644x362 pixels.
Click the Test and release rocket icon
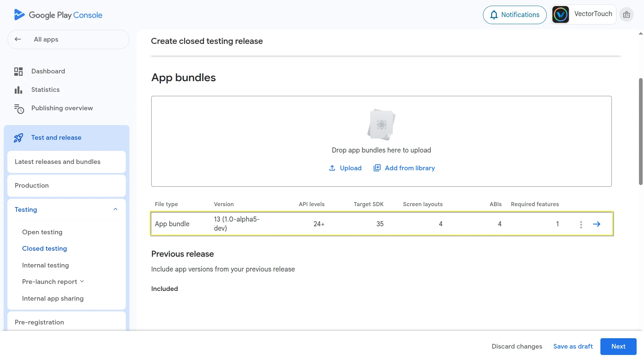pyautogui.click(x=18, y=138)
